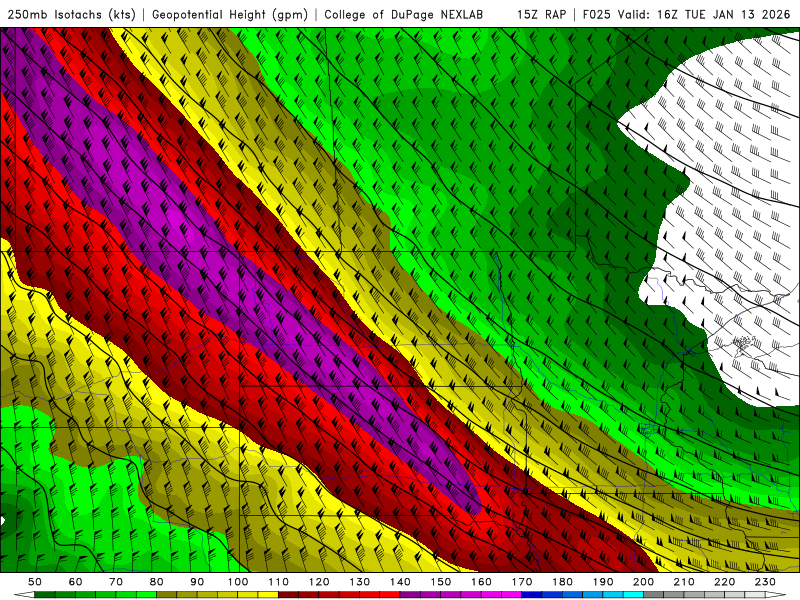Select the dark blue swatch starting at 170
The image size is (800, 600).
point(532,595)
